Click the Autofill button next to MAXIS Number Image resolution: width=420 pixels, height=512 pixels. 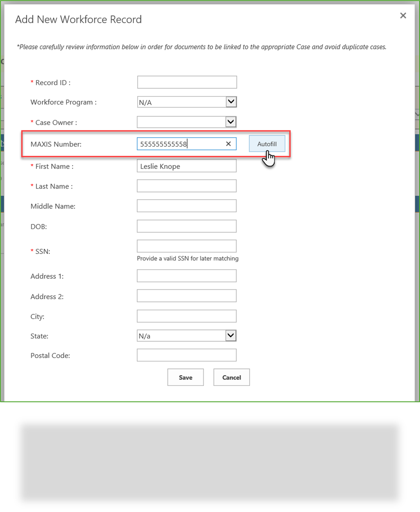pos(267,144)
